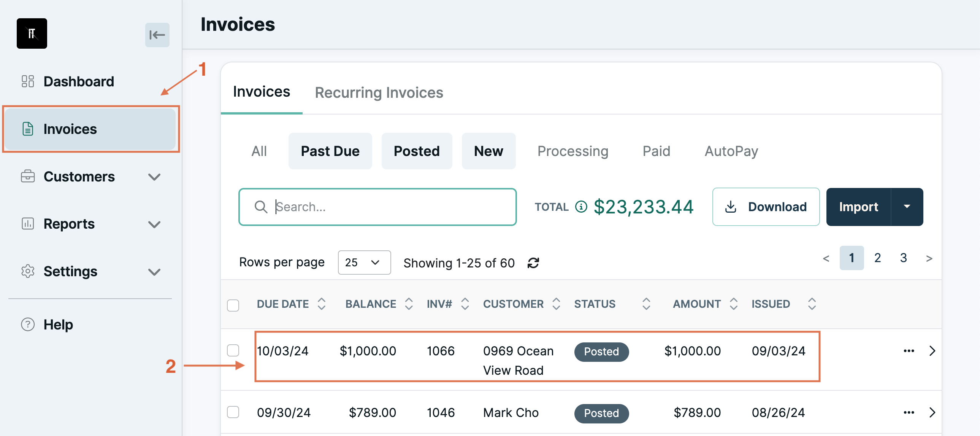Click the Download button
This screenshot has width=980, height=436.
[x=766, y=207]
